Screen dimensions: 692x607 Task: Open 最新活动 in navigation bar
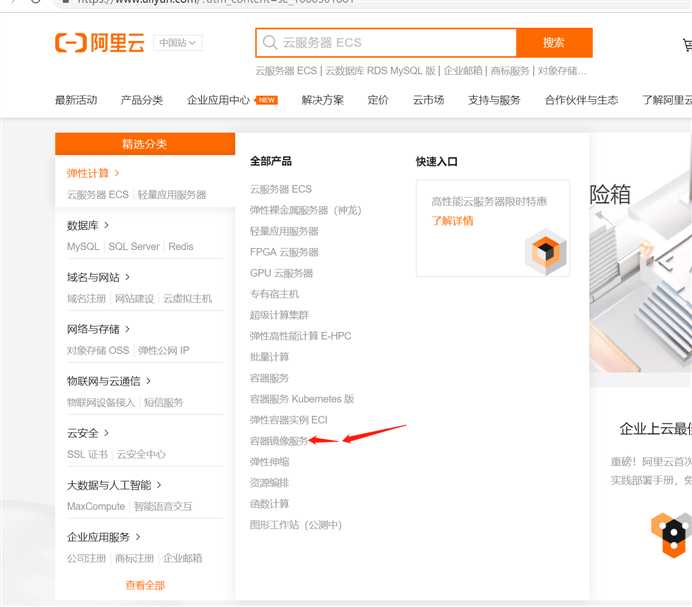pos(76,100)
